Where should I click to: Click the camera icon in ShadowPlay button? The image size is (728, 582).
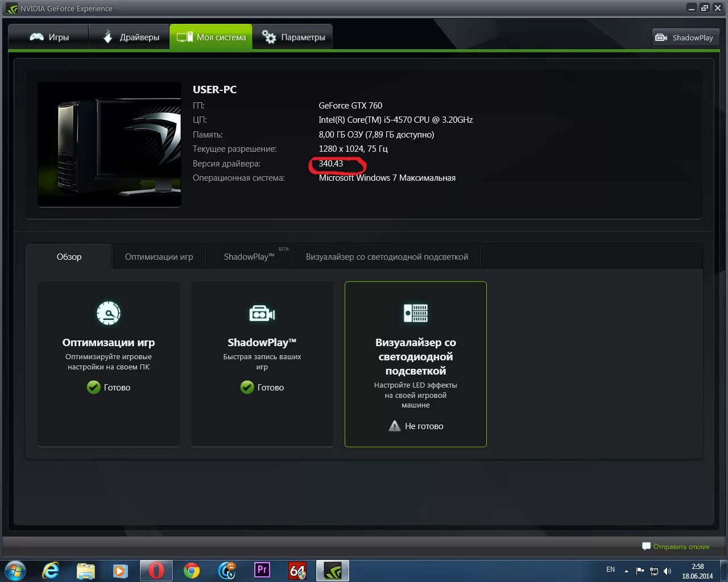pos(661,38)
